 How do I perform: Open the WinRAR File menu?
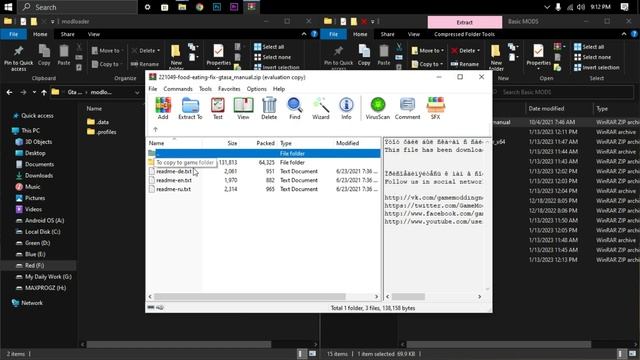click(x=153, y=89)
